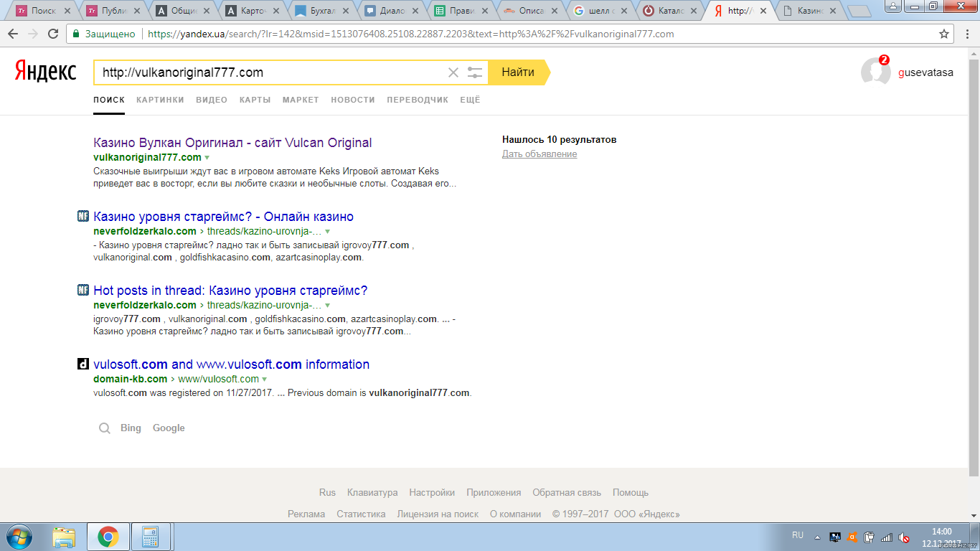Open the ЕЩЁ more services menu
Image resolution: width=980 pixels, height=551 pixels.
point(470,100)
